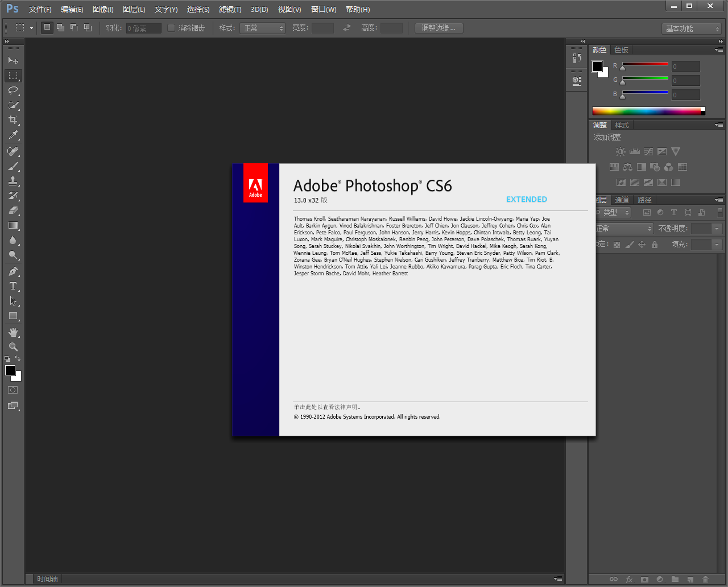The height and width of the screenshot is (587, 728).
Task: Select the Crop tool
Action: point(13,120)
